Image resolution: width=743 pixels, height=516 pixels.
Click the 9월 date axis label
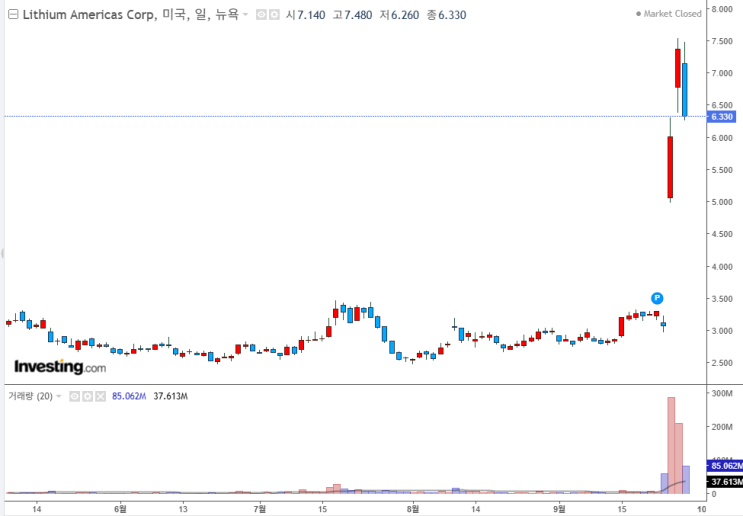[559, 509]
